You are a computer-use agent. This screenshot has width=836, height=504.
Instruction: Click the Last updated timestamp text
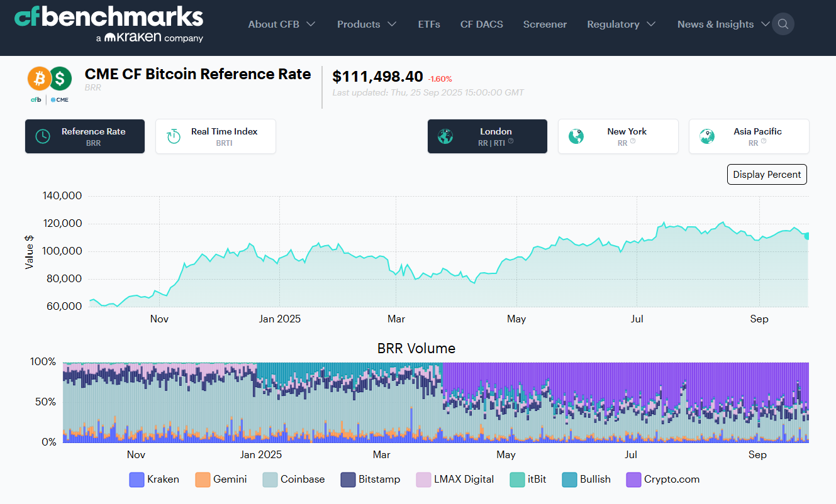tap(428, 92)
